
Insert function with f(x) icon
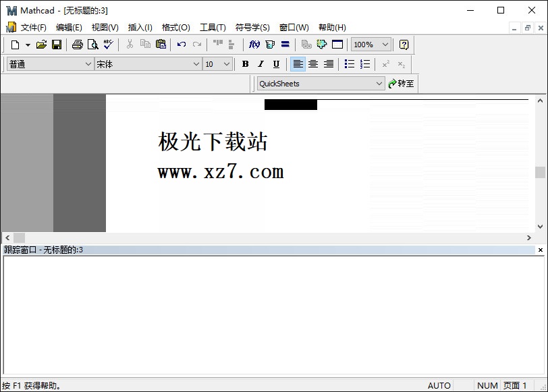[x=254, y=45]
